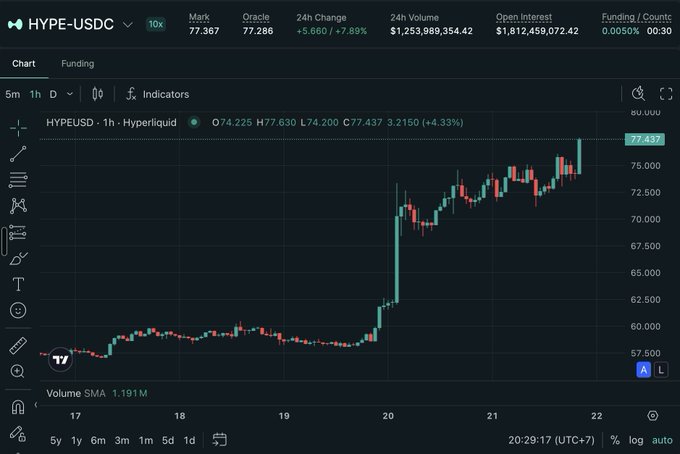This screenshot has height=454, width=680.
Task: Click the 20 date label on time axis
Action: pos(388,416)
